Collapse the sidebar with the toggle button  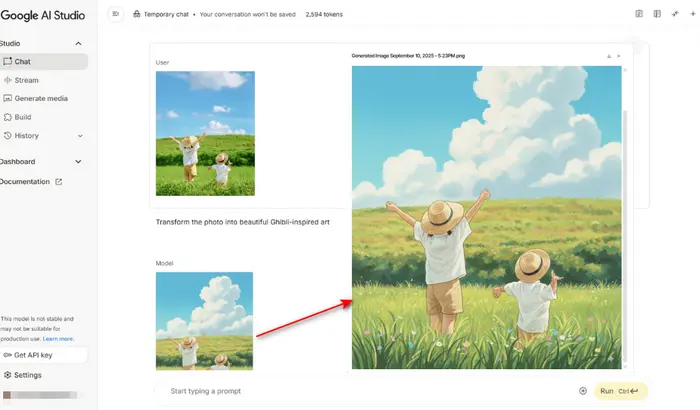116,14
